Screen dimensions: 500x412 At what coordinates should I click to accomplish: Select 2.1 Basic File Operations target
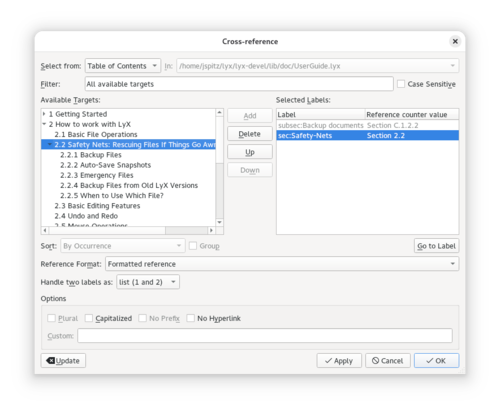96,134
